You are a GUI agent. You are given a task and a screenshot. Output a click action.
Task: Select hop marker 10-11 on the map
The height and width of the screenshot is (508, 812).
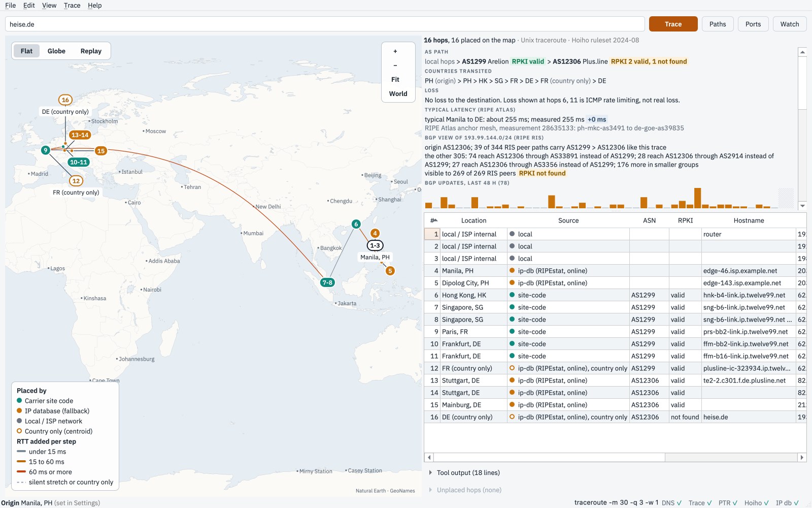pos(79,162)
